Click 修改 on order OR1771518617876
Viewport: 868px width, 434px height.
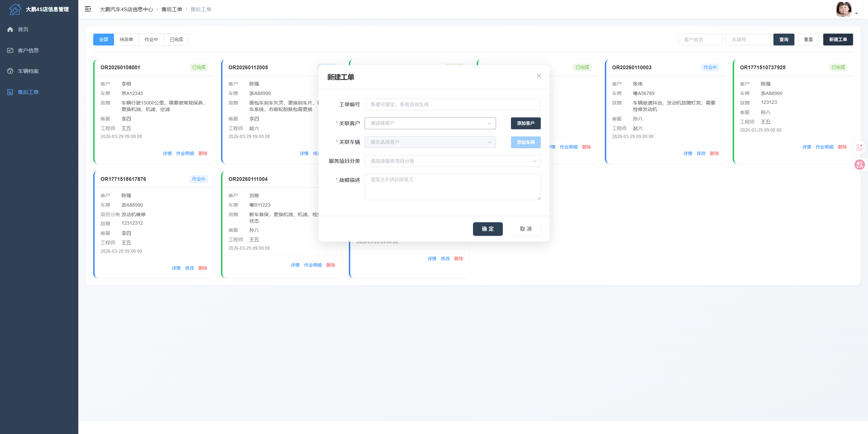190,268
